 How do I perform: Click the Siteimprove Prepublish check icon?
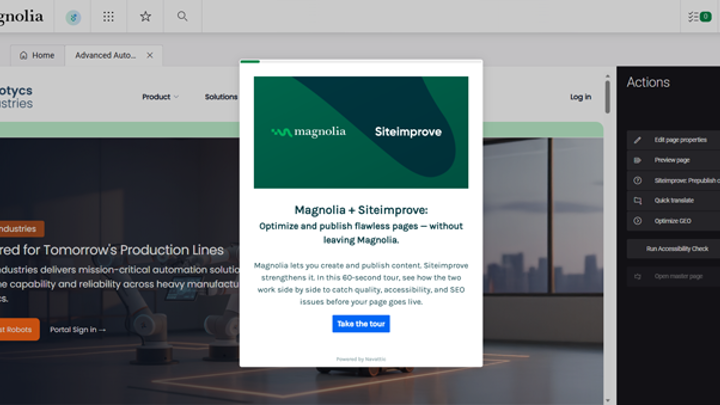pyautogui.click(x=637, y=180)
